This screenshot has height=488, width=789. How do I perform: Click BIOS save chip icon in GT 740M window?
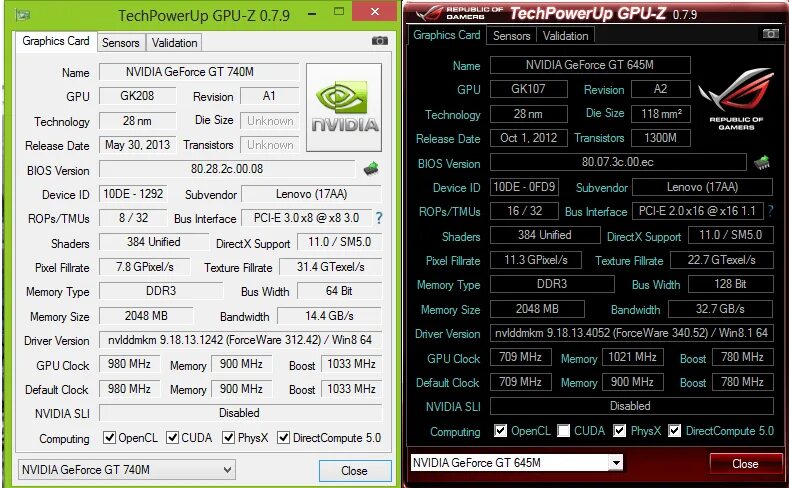point(371,169)
